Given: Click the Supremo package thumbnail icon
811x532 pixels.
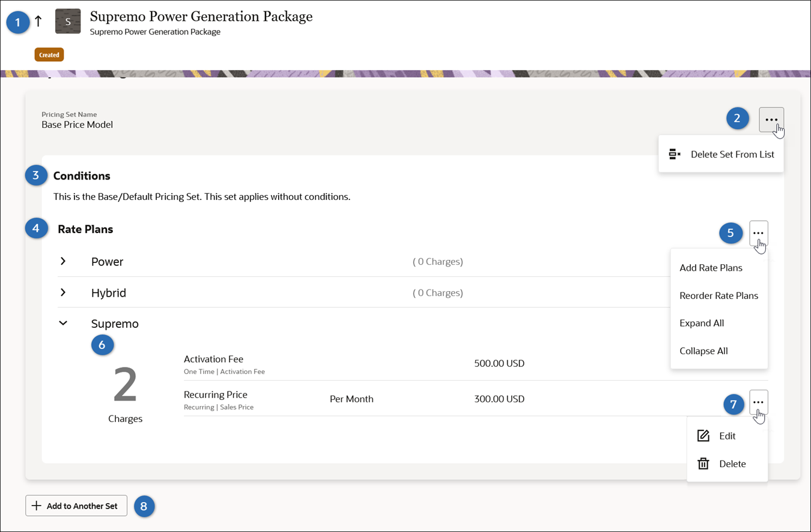Looking at the screenshot, I should click(68, 21).
